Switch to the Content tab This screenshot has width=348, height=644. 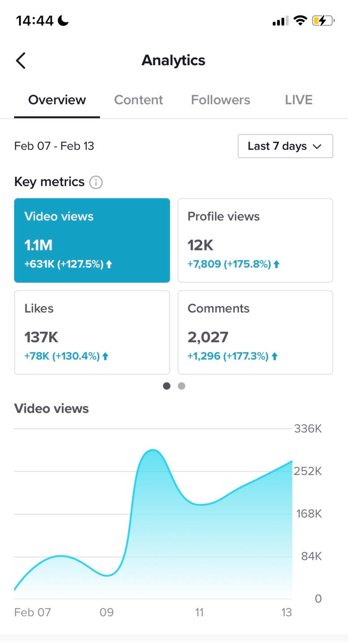[138, 100]
